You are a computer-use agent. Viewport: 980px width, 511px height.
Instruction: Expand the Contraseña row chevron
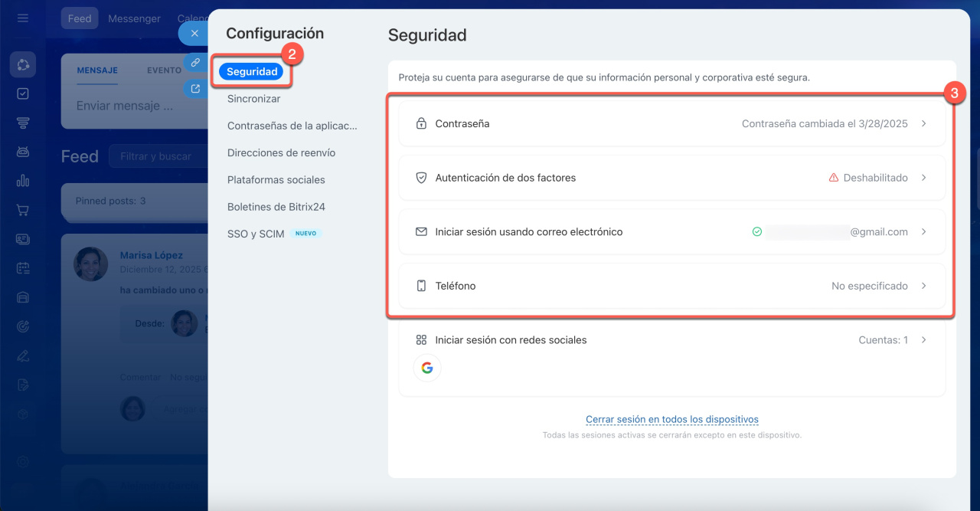coord(923,123)
